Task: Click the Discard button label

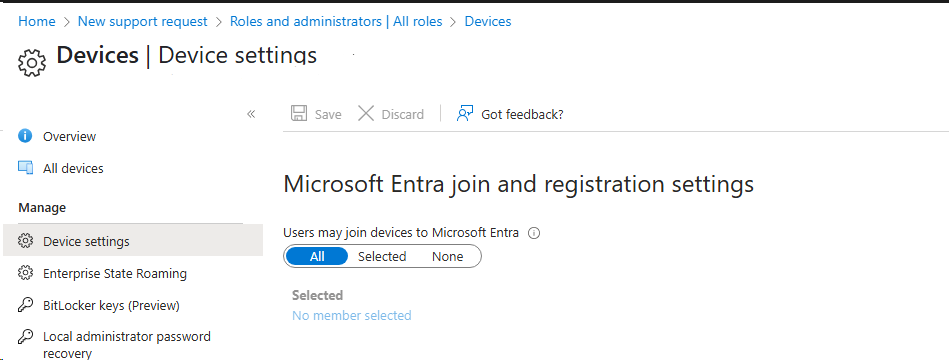Action: click(x=402, y=114)
